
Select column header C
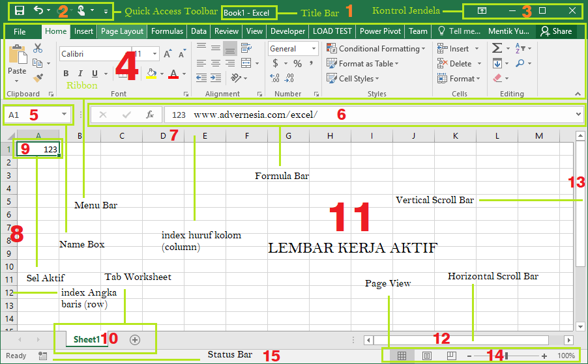[x=122, y=136]
